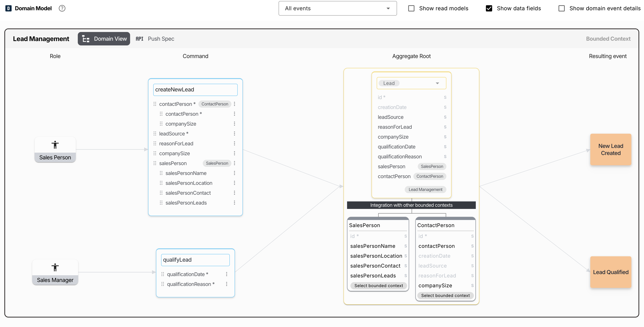Viewport: 644px width, 327px height.
Task: Open options menu for salesPersonLocation field
Action: (235, 183)
